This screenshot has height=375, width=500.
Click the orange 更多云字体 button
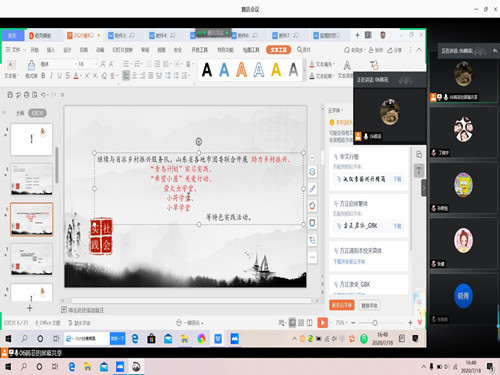342,305
